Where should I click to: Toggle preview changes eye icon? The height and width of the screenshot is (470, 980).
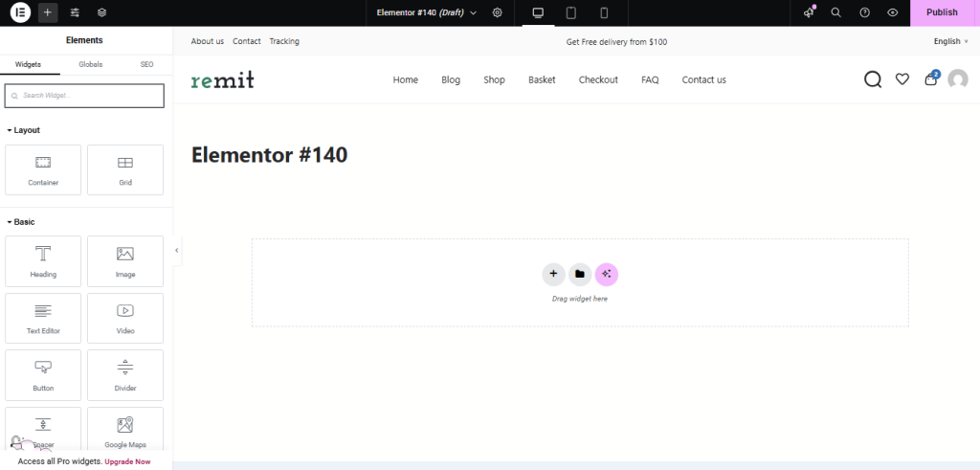coord(892,12)
